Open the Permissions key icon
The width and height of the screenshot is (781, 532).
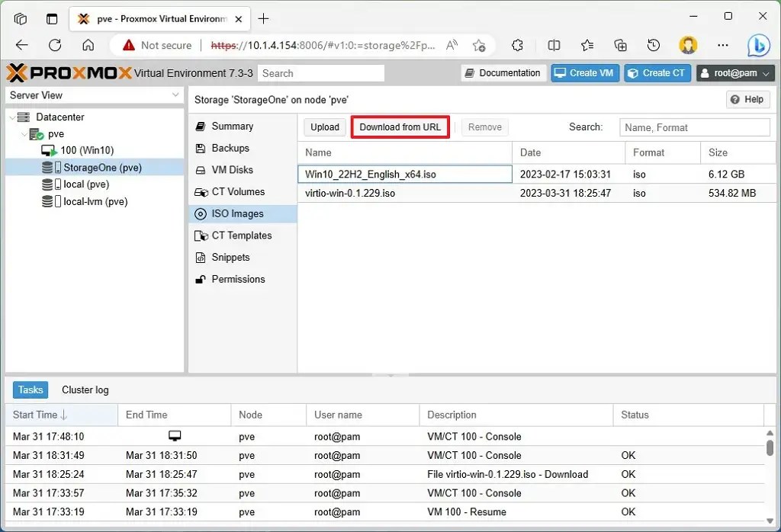coord(202,279)
